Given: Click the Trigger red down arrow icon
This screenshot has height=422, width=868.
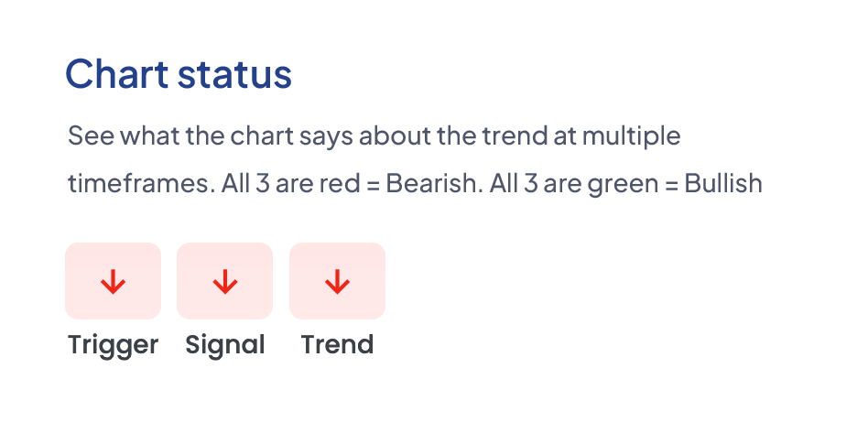Looking at the screenshot, I should tap(114, 282).
